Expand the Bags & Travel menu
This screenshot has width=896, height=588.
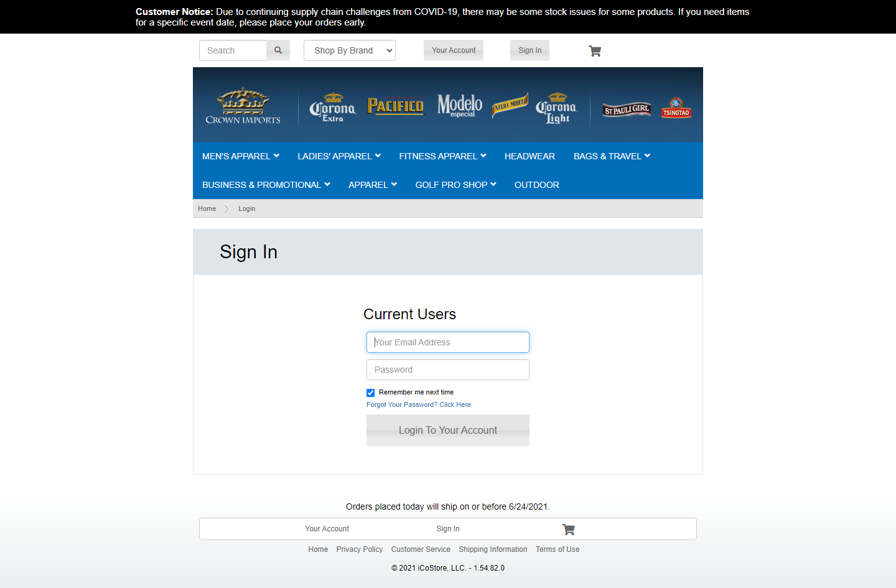[612, 156]
